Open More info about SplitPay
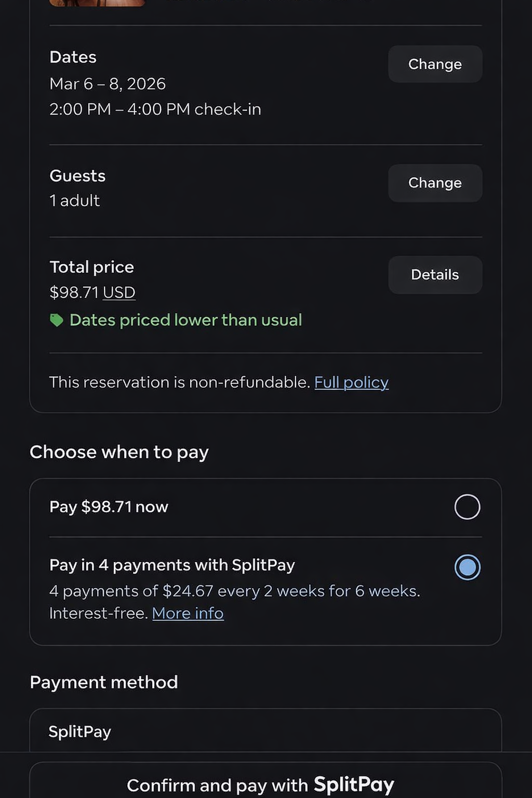 (188, 614)
